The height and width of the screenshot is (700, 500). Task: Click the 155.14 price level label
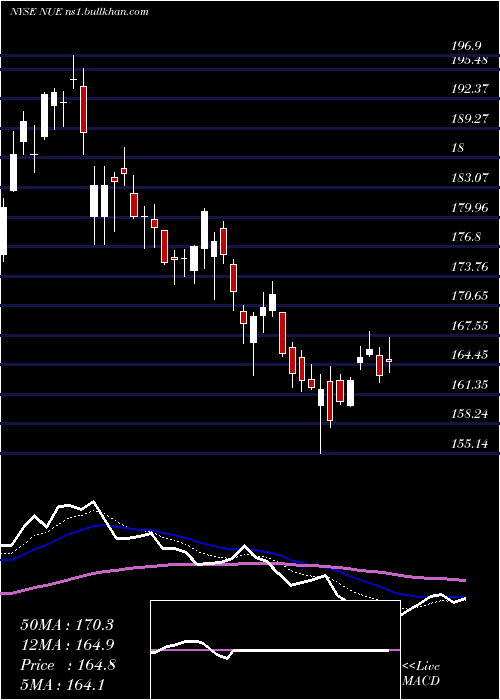(470, 444)
